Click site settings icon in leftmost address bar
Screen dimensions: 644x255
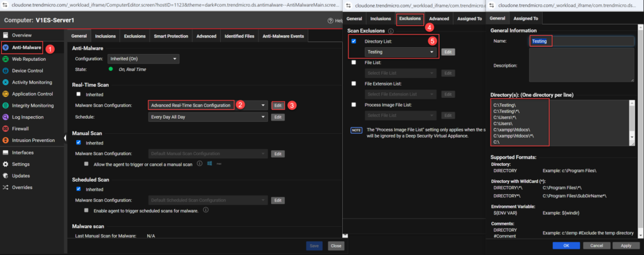[x=5, y=5]
